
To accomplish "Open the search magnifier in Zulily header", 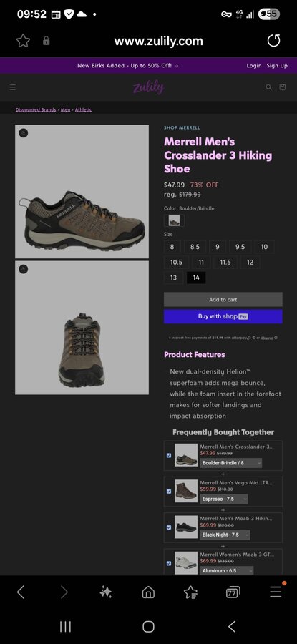I will [268, 87].
